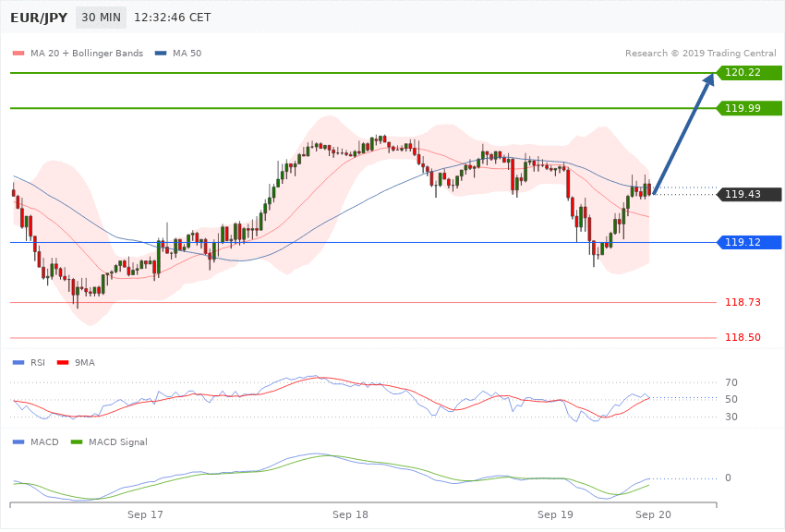
Task: Click the MACD blue legend swatch
Action: tap(18, 441)
